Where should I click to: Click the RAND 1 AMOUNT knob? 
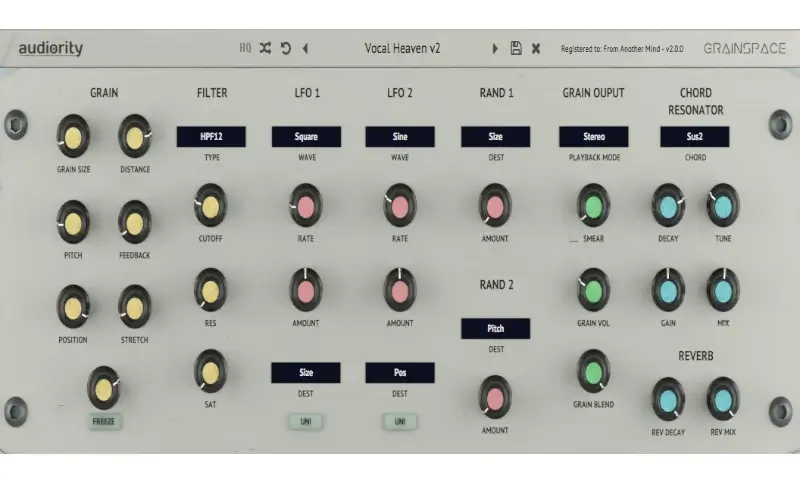coord(495,207)
